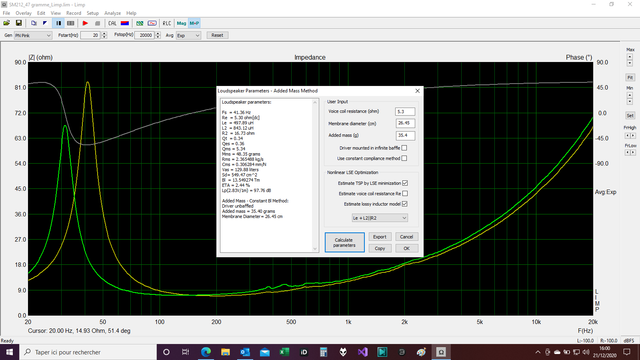
Task: Open the Analyze menu
Action: point(112,13)
